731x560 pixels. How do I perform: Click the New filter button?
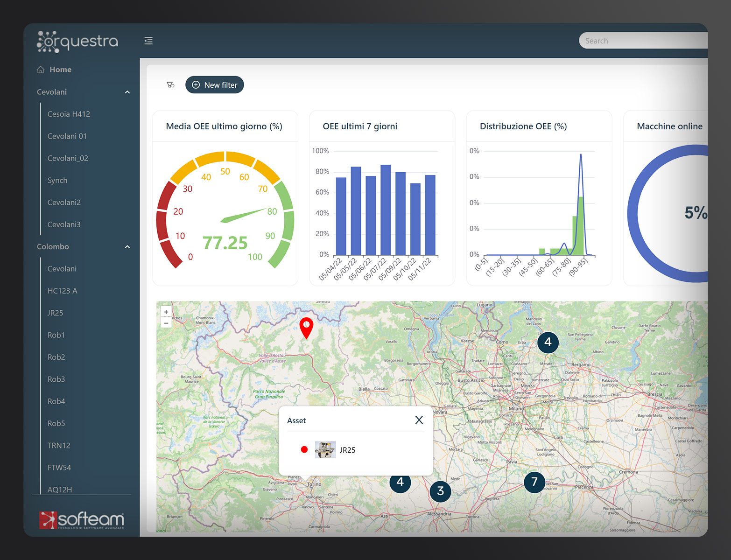click(215, 85)
